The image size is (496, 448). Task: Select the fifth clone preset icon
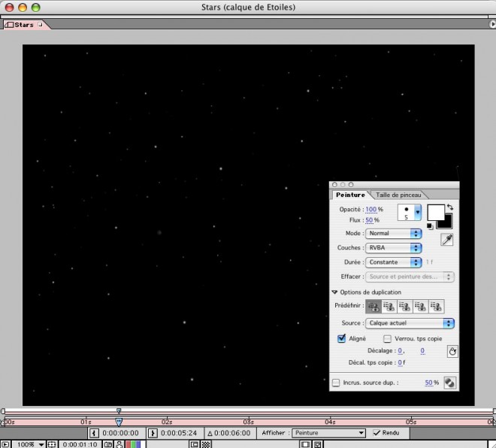[437, 306]
